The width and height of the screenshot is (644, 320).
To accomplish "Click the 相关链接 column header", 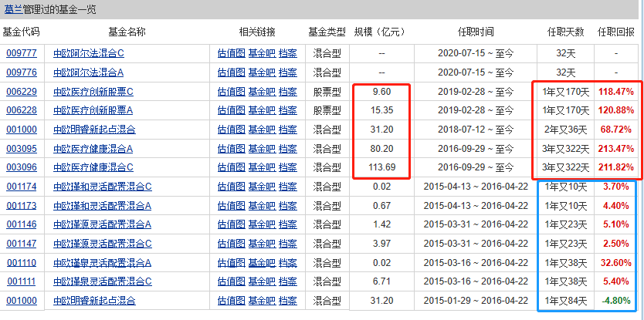I will click(x=257, y=32).
